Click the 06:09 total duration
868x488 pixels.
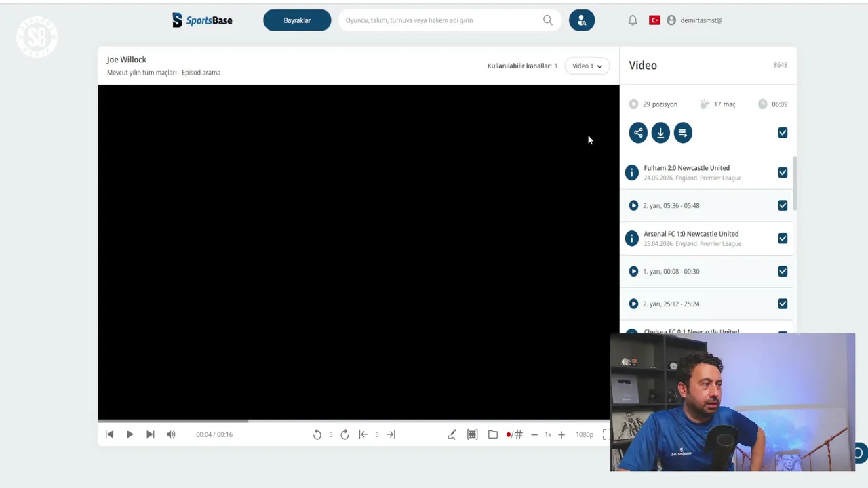coord(779,104)
